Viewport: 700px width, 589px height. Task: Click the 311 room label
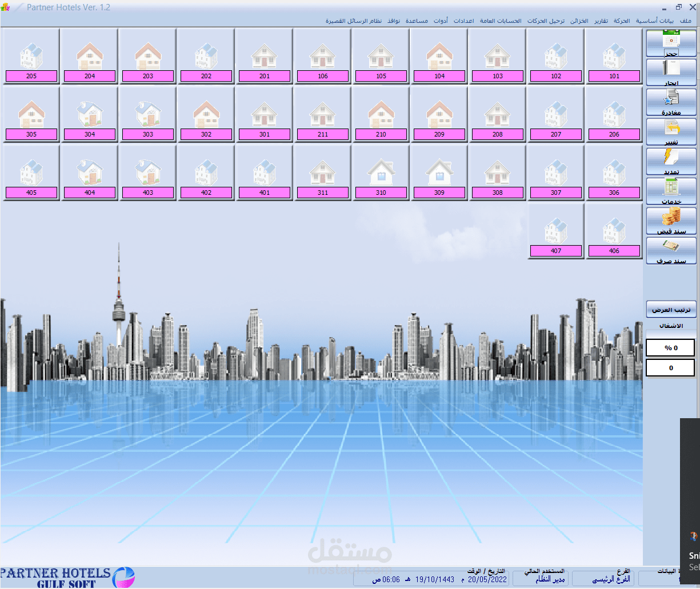[323, 193]
